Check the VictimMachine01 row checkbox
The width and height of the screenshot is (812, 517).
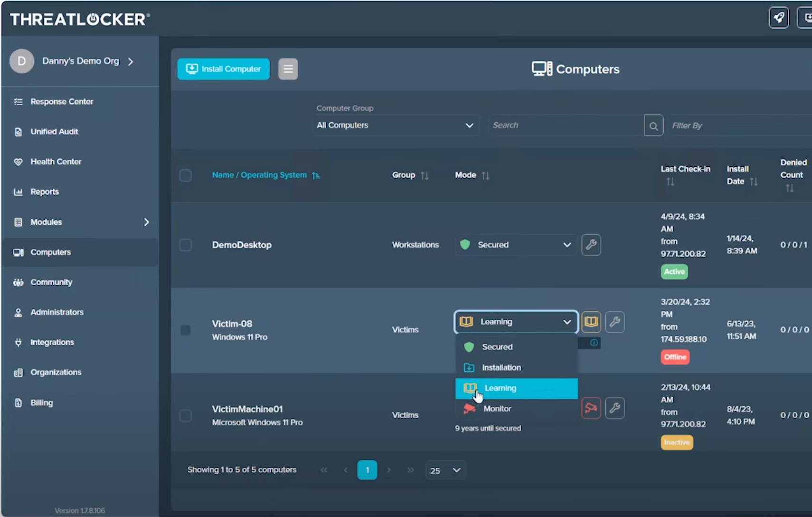pos(186,415)
